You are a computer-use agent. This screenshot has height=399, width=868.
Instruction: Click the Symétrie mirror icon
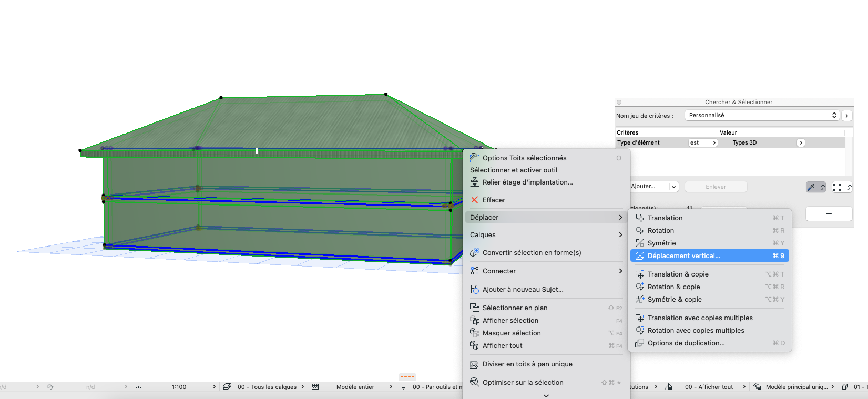click(x=640, y=243)
